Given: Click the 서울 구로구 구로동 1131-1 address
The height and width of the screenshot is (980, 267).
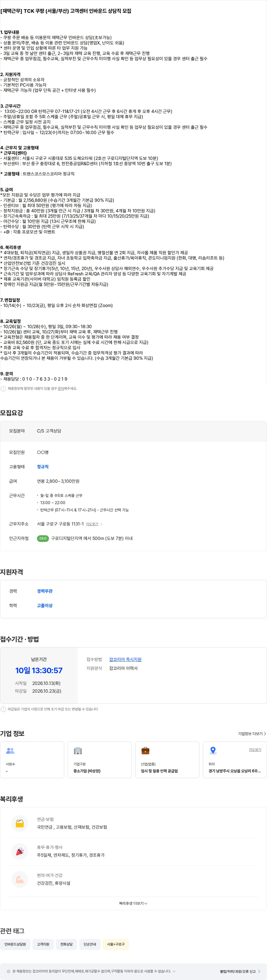Looking at the screenshot, I should pyautogui.click(x=60, y=524).
